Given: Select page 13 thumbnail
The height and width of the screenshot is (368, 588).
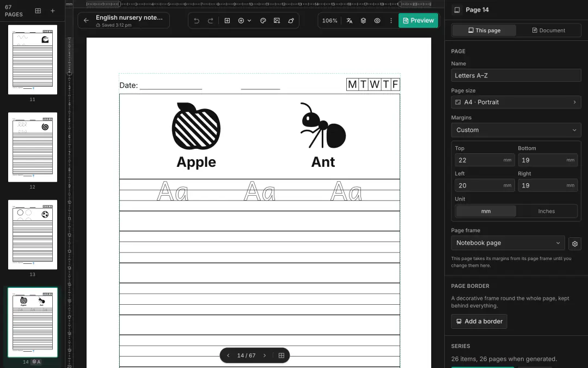Looking at the screenshot, I should 33,234.
